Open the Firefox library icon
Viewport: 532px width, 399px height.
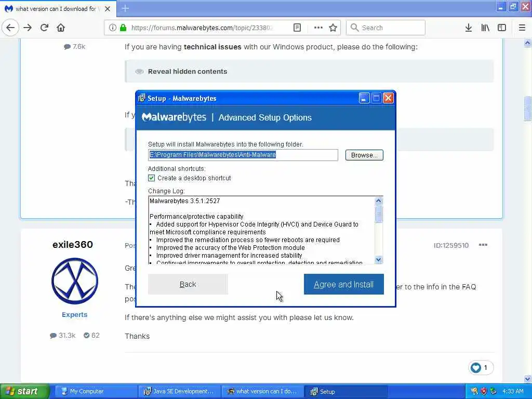coord(485,28)
